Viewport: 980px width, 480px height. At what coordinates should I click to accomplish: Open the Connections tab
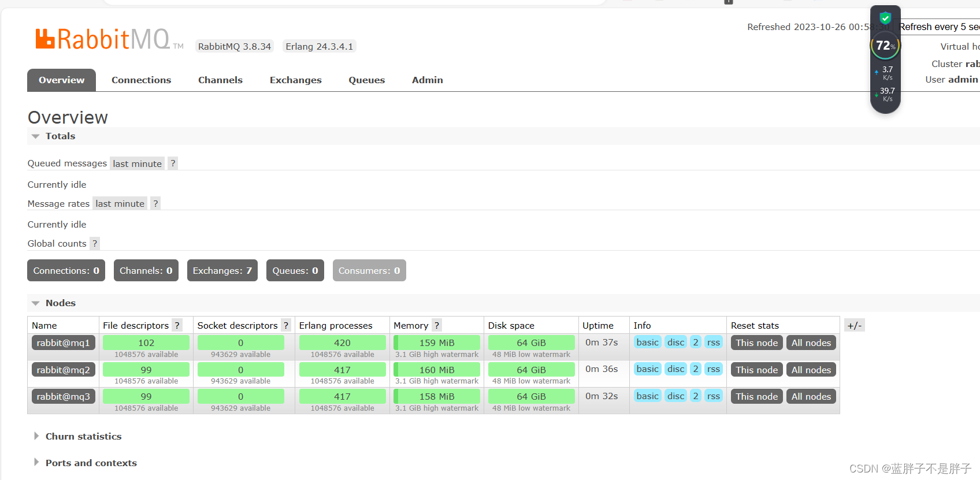coord(141,80)
